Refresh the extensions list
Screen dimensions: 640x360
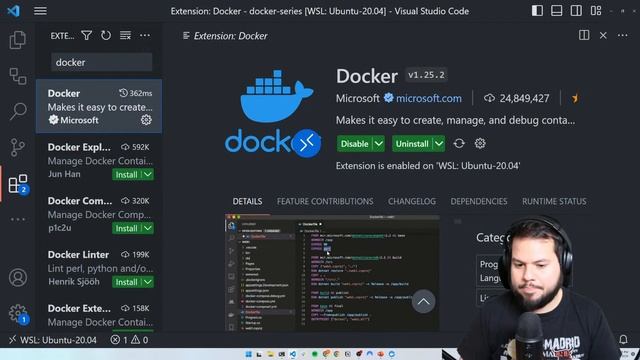[x=106, y=36]
